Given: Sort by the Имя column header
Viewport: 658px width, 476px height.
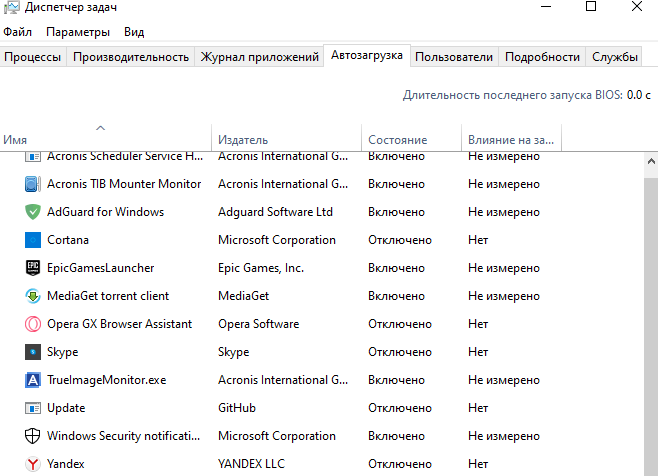Looking at the screenshot, I should click(105, 140).
